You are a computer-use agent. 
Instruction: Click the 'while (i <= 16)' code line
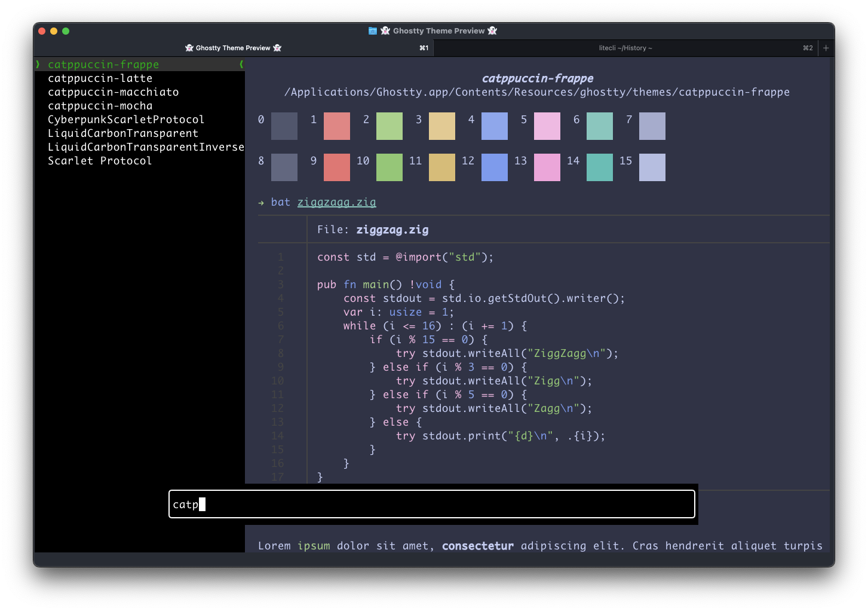point(435,326)
